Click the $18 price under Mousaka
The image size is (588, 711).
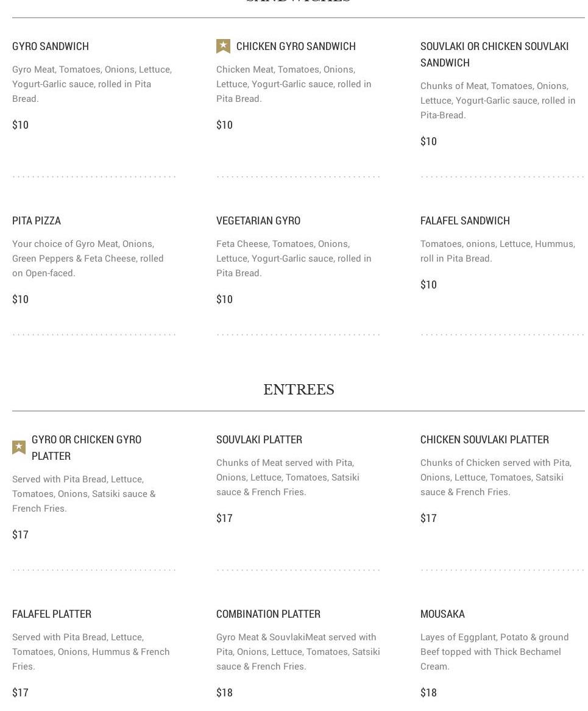[428, 693]
